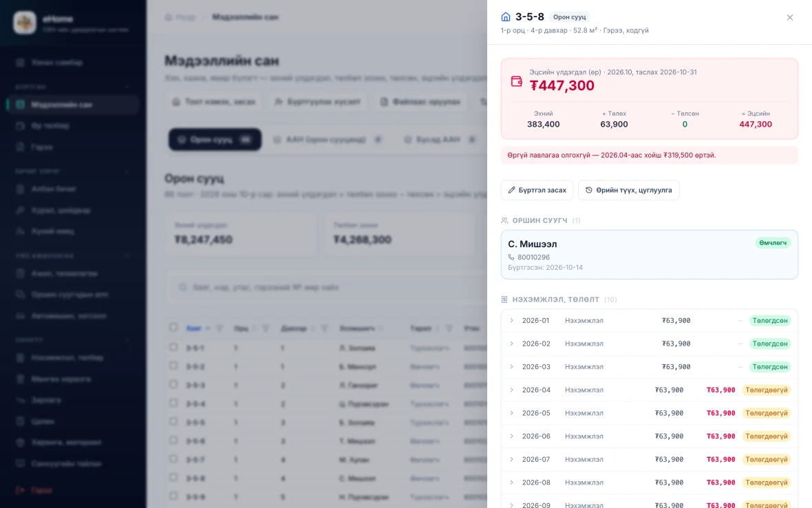Click the pencil icon on Бүртгэл засах
812x508 pixels.
pos(512,190)
